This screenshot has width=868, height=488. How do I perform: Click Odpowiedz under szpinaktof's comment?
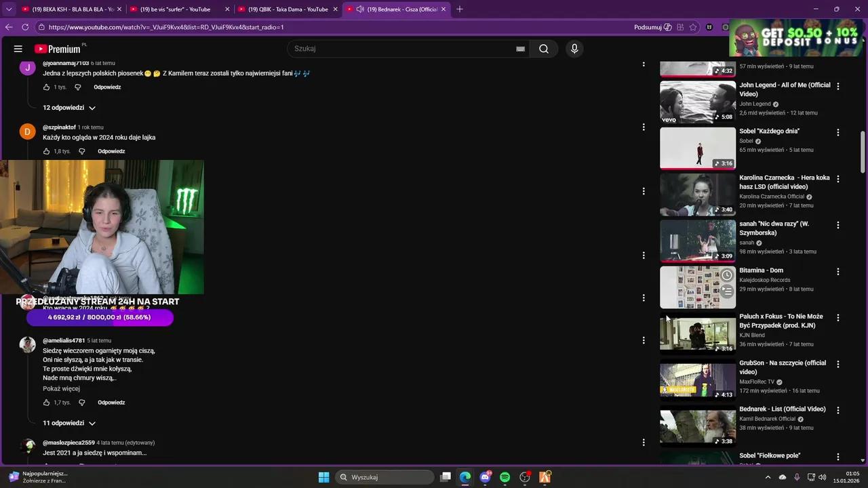coord(111,151)
